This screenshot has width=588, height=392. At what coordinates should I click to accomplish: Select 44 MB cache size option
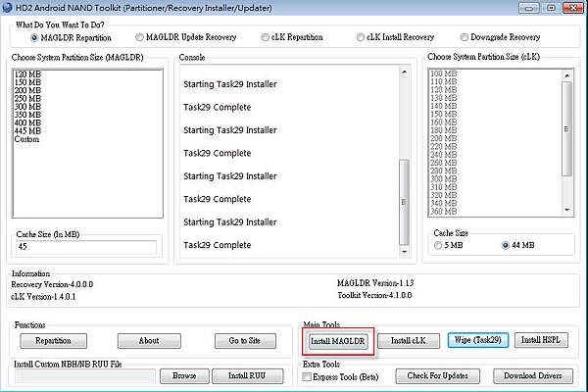(517, 245)
